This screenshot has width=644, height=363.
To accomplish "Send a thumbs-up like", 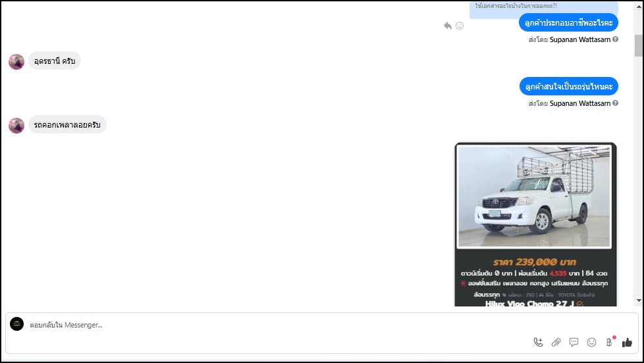I will pyautogui.click(x=627, y=342).
